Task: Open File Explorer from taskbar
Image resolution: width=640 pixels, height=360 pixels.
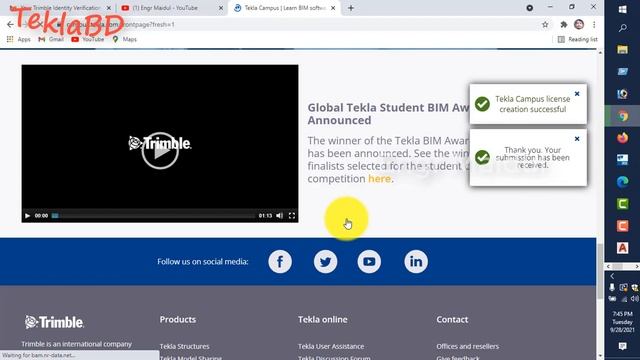Action: (x=622, y=49)
